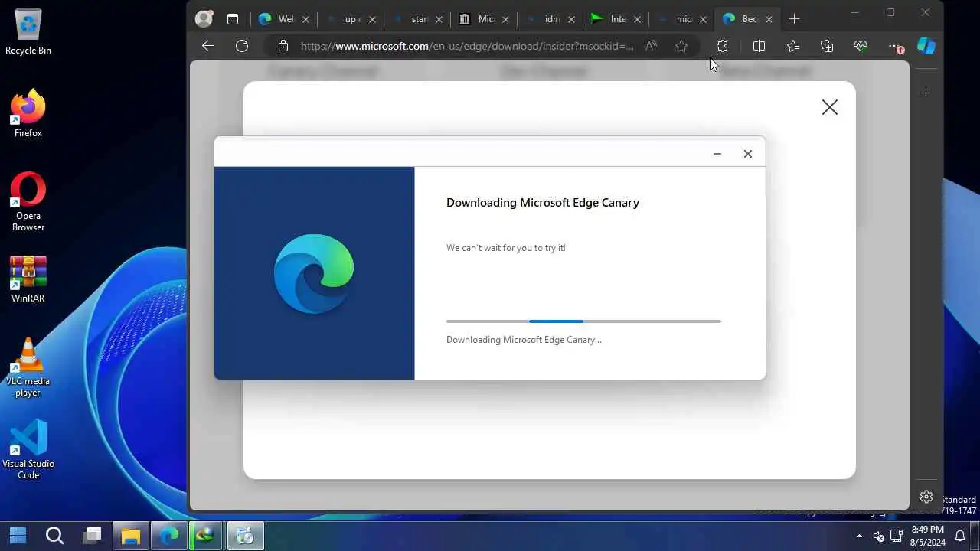
Task: Open File Explorer from taskbar
Action: (131, 535)
